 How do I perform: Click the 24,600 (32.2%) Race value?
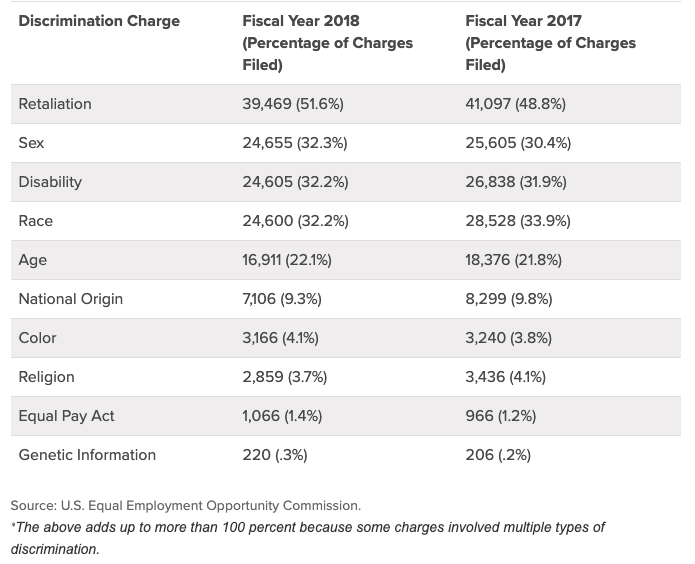point(295,221)
